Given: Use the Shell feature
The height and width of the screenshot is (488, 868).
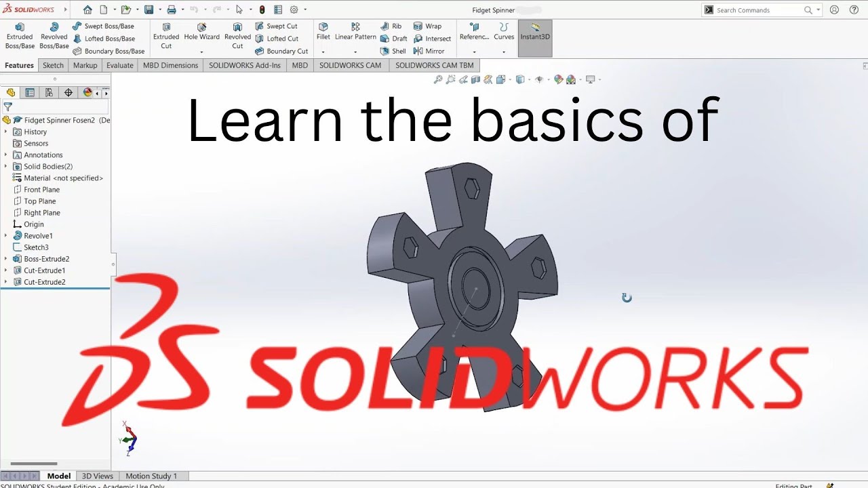Looking at the screenshot, I should point(393,51).
